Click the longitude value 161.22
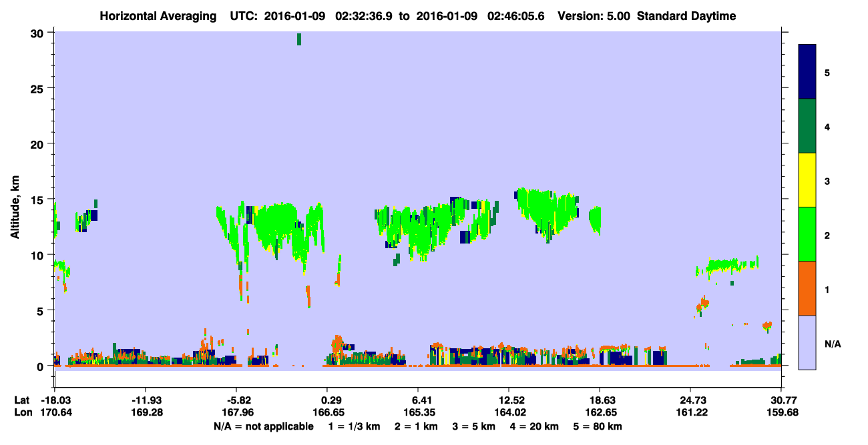Screen dimensions: 868x445 point(693,412)
